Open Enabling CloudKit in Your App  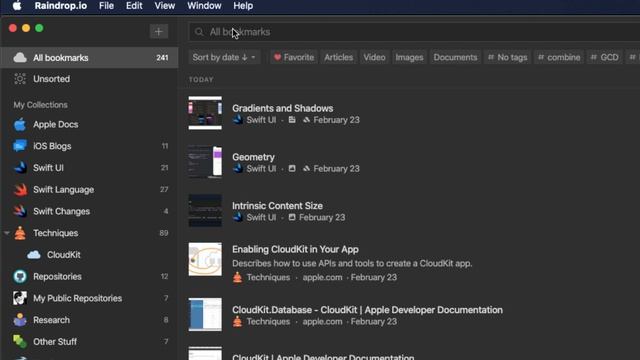pos(295,249)
